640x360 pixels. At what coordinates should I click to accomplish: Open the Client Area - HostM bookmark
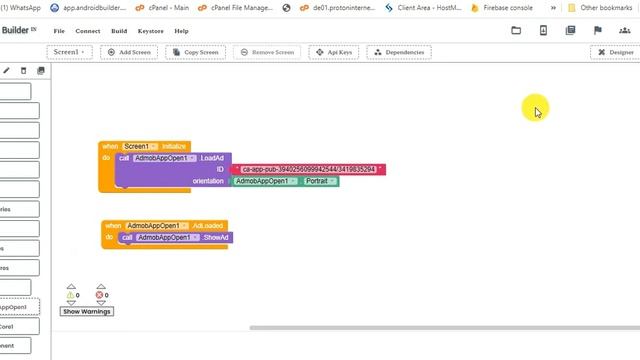pyautogui.click(x=423, y=8)
